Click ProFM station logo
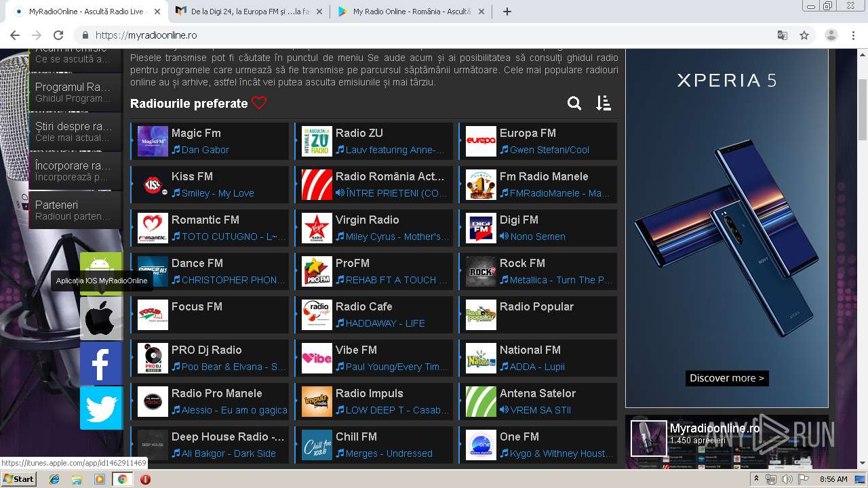 pos(317,271)
